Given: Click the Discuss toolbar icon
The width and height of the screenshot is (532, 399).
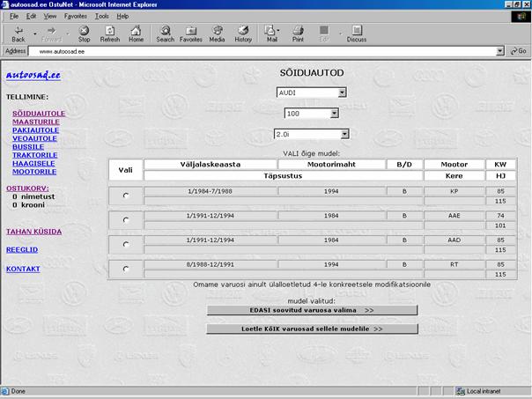Looking at the screenshot, I should click(357, 34).
